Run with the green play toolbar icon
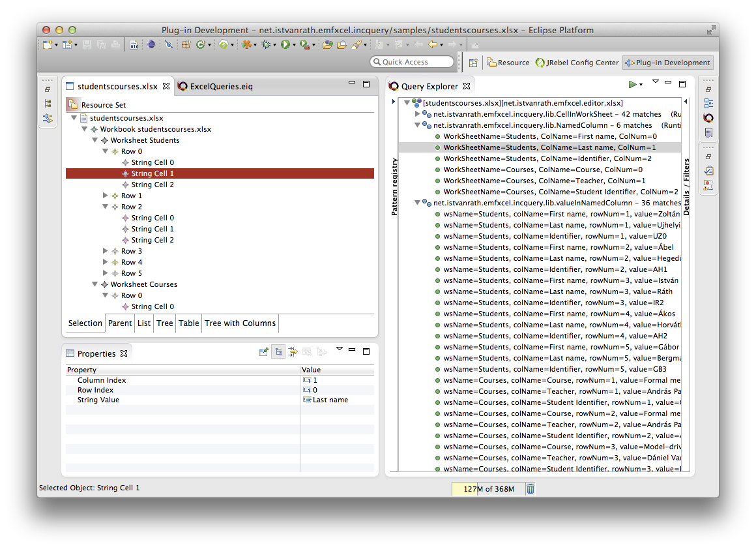The image size is (756, 549). pyautogui.click(x=285, y=45)
